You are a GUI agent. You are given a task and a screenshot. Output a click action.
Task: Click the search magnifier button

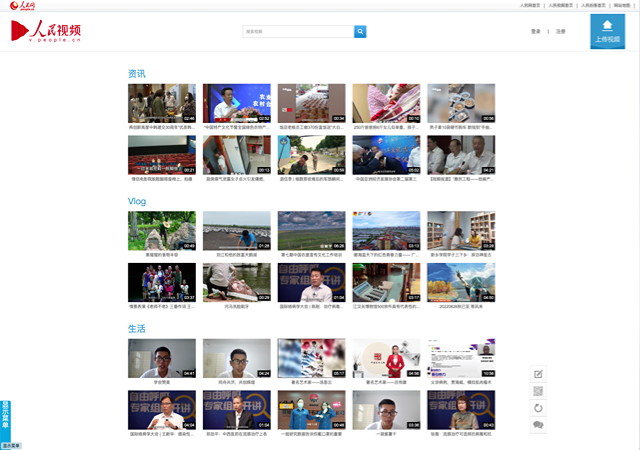(x=360, y=31)
